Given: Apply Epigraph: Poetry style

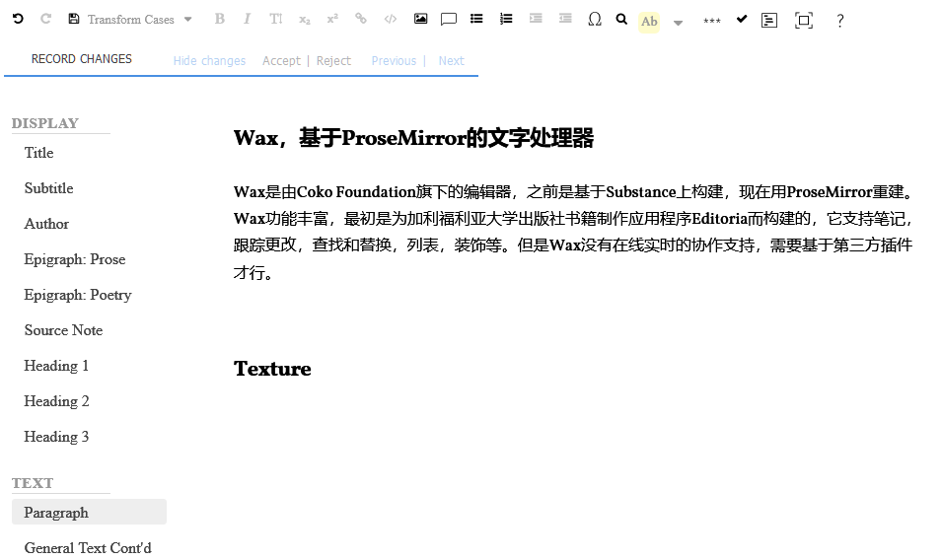Looking at the screenshot, I should click(x=78, y=295).
